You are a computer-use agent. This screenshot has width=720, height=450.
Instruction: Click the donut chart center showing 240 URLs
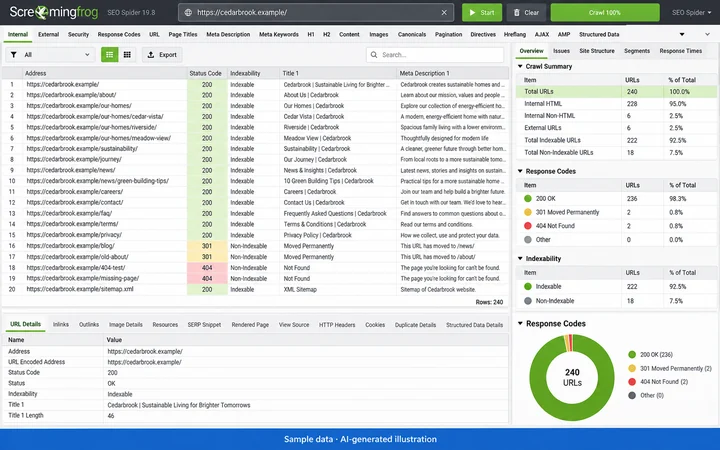point(572,377)
